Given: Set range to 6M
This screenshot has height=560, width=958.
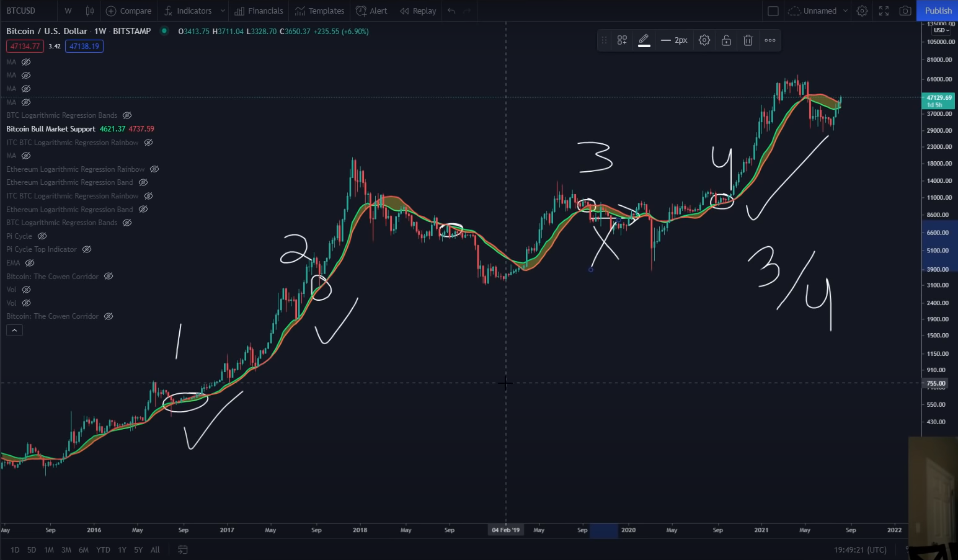Looking at the screenshot, I should tap(84, 549).
